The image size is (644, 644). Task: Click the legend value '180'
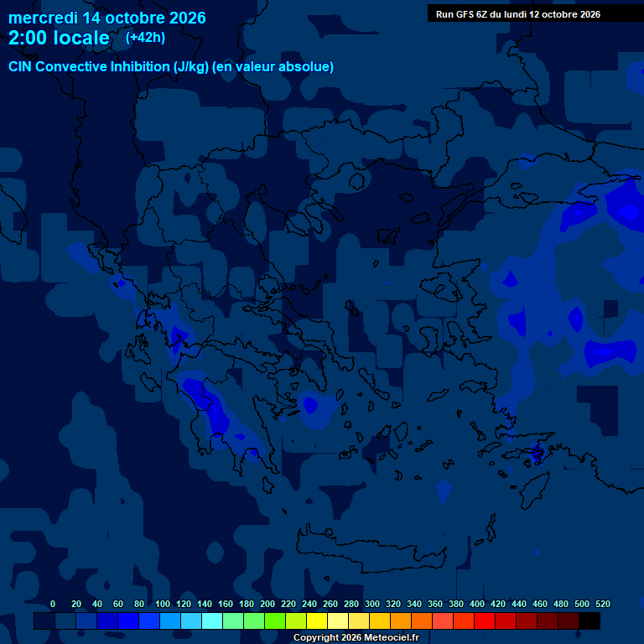247,604
